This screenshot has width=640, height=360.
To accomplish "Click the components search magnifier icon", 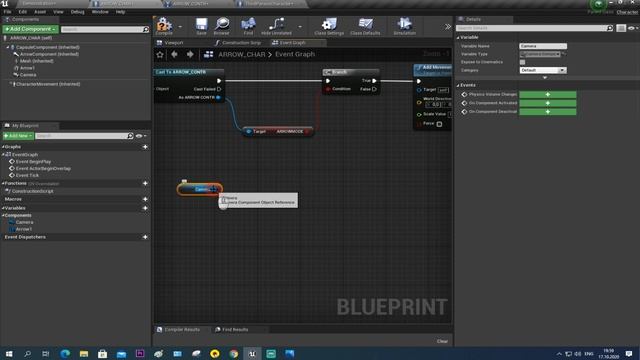I will pyautogui.click(x=146, y=29).
